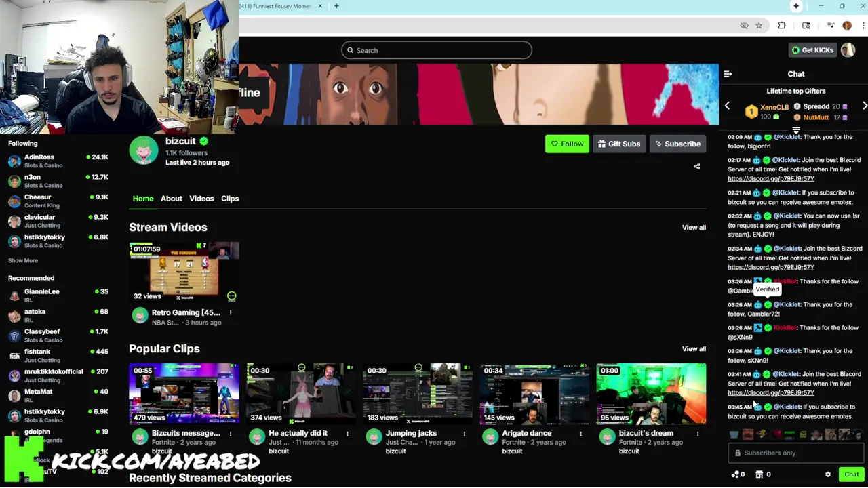Open Cheesur channel in sidebar
Viewport: 868px width, 488px height.
point(58,201)
